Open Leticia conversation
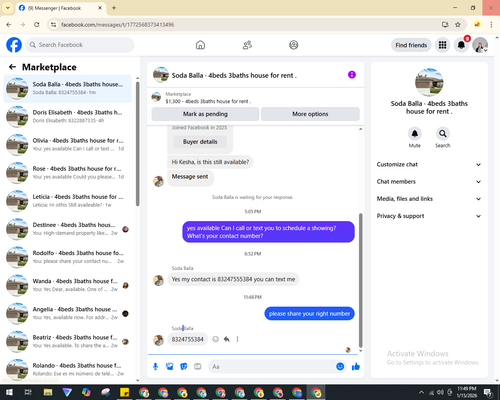The image size is (500, 400). pyautogui.click(x=68, y=201)
